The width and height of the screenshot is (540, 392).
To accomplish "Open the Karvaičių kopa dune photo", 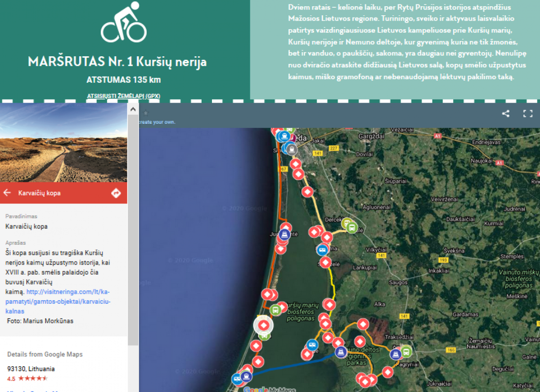I will [63, 143].
